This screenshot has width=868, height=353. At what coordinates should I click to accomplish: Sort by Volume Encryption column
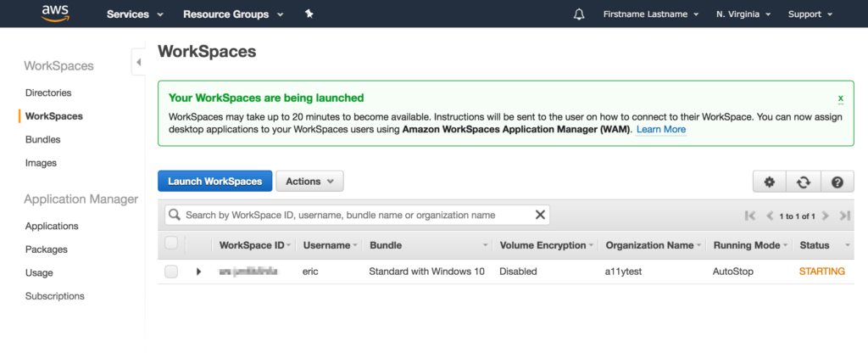coord(546,245)
